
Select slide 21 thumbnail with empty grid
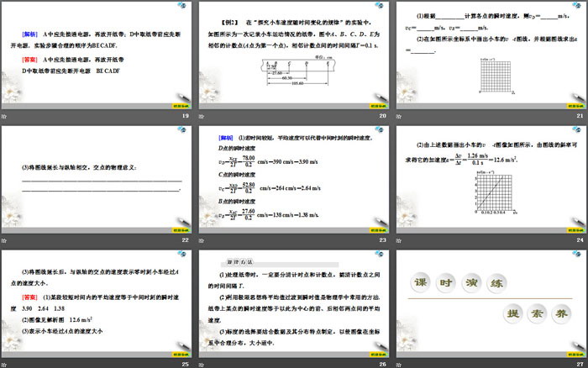click(491, 55)
